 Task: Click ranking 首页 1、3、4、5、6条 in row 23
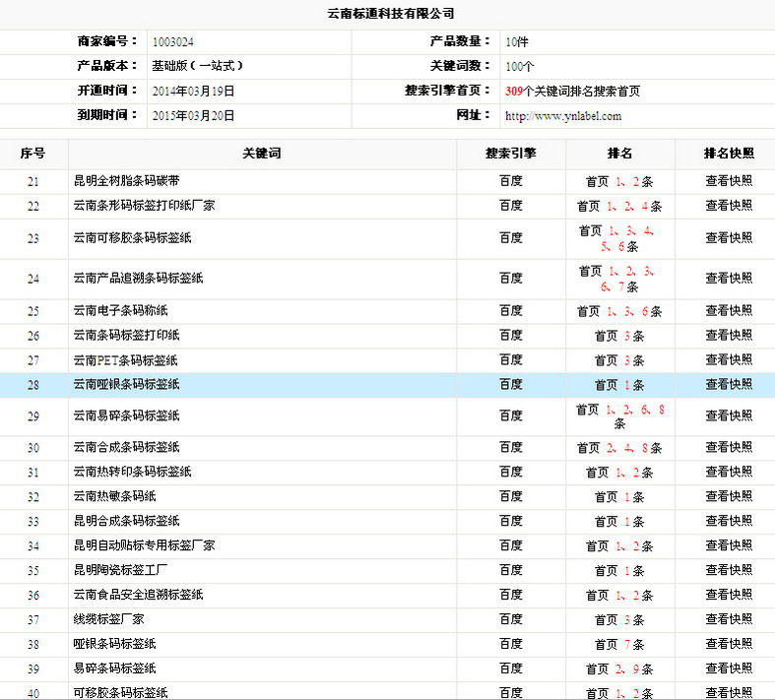(x=616, y=238)
